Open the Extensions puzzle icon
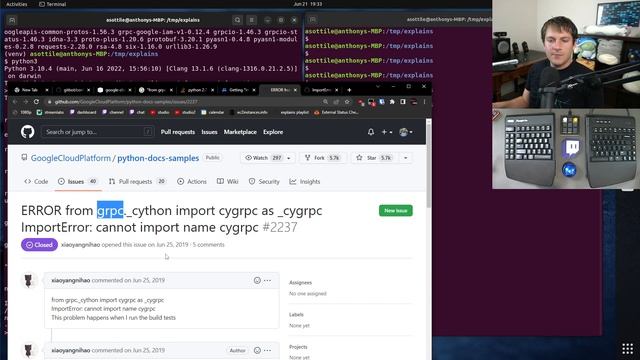 click(x=392, y=102)
